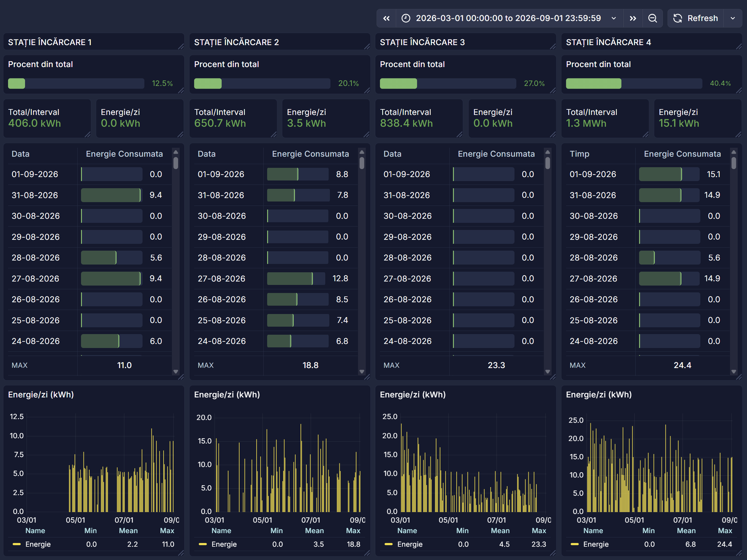Grab the resize handle of STAȚIE ÎNCĂRCARE 1 row
Viewport: 747px width, 560px height.
[181, 46]
